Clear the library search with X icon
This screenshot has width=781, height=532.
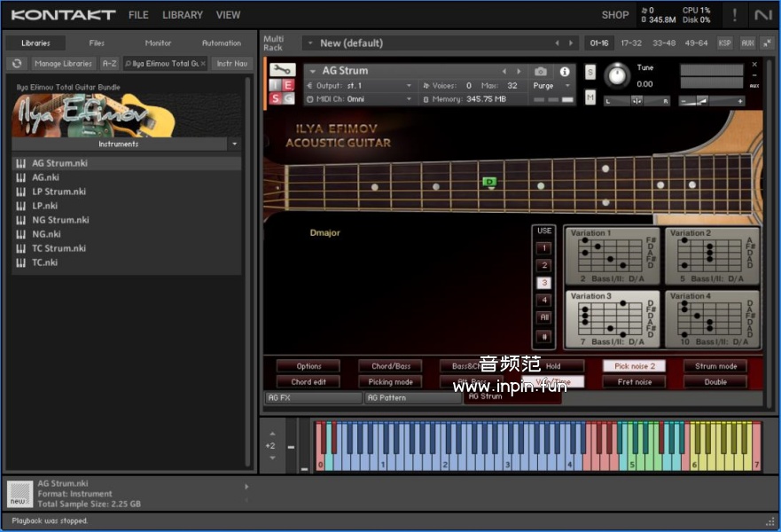[203, 64]
